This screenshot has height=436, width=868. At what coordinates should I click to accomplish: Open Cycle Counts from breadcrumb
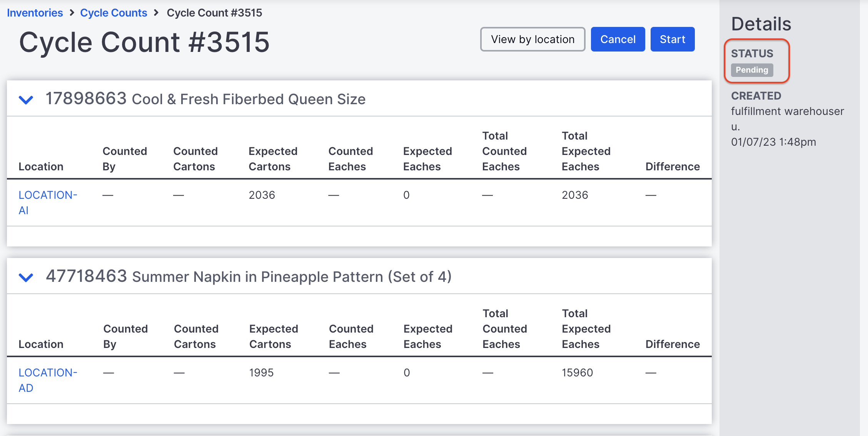pos(114,13)
